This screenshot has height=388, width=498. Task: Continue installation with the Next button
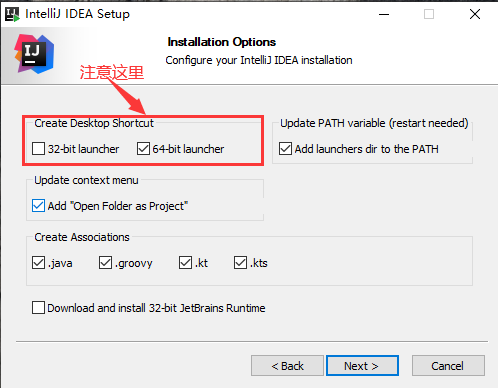click(362, 366)
